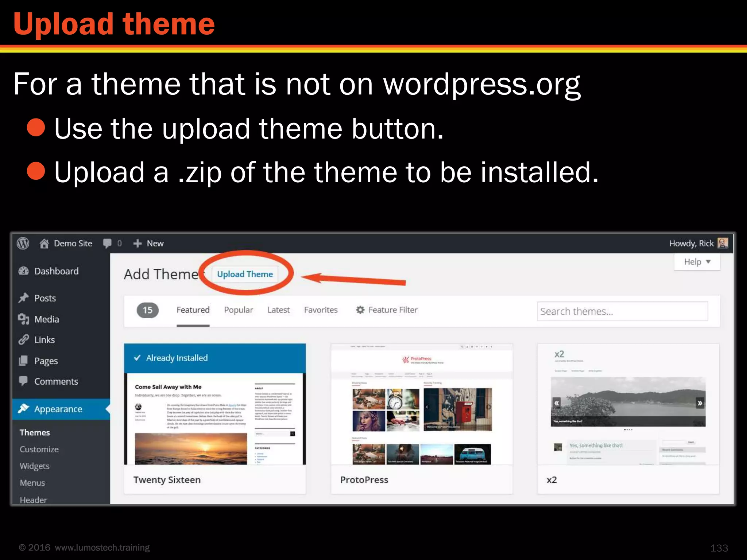747x560 pixels.
Task: Click the WordPress logo icon in admin bar
Action: [23, 243]
